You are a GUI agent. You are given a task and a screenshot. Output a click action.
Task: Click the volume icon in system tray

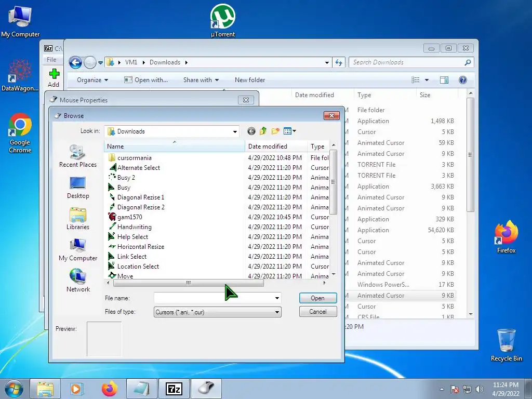pyautogui.click(x=479, y=389)
